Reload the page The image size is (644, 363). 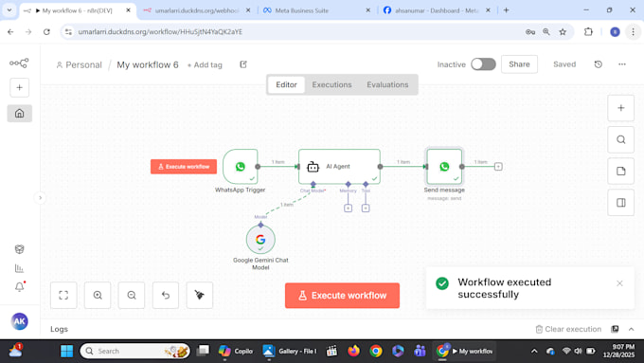click(x=46, y=31)
